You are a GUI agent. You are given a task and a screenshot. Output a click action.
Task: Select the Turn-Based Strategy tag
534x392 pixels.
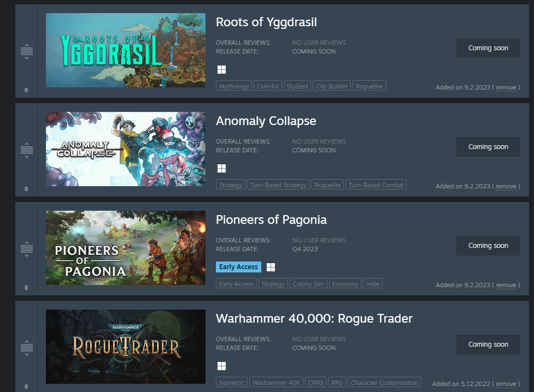coord(278,185)
